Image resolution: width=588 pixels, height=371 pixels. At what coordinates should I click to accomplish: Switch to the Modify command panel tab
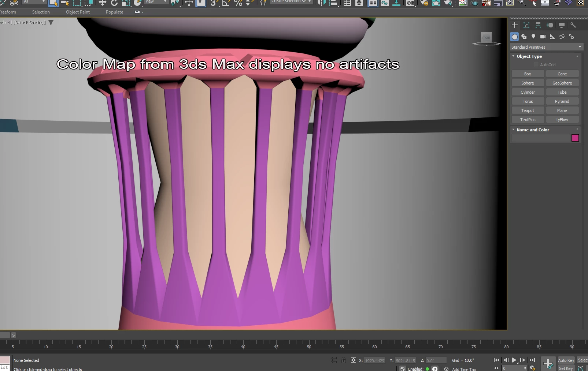[x=526, y=25]
